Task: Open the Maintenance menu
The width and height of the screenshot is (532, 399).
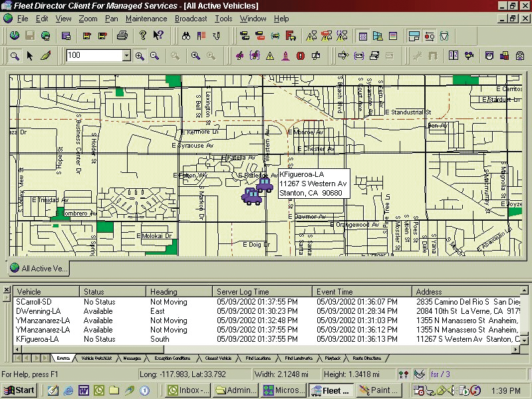Action: tap(146, 19)
